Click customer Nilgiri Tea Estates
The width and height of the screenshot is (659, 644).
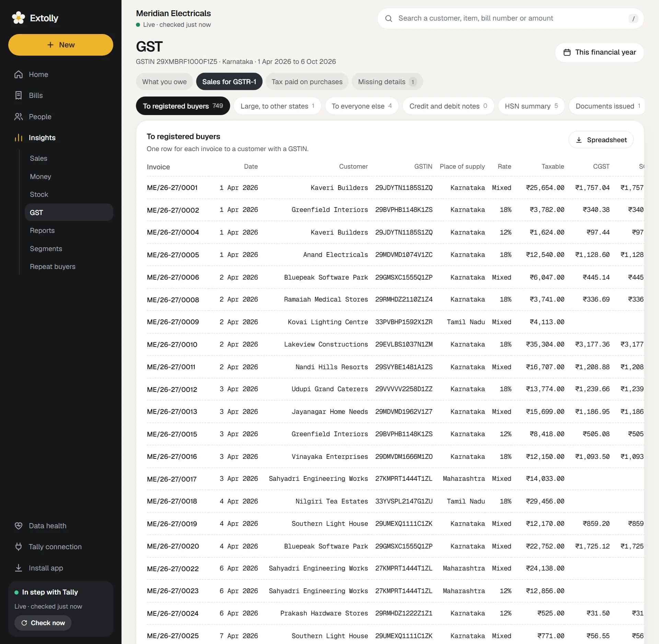click(x=332, y=501)
